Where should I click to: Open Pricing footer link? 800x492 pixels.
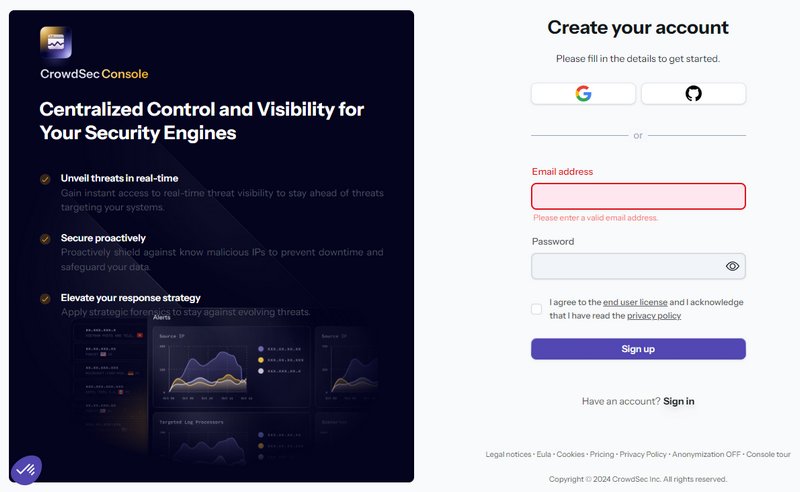click(602, 454)
